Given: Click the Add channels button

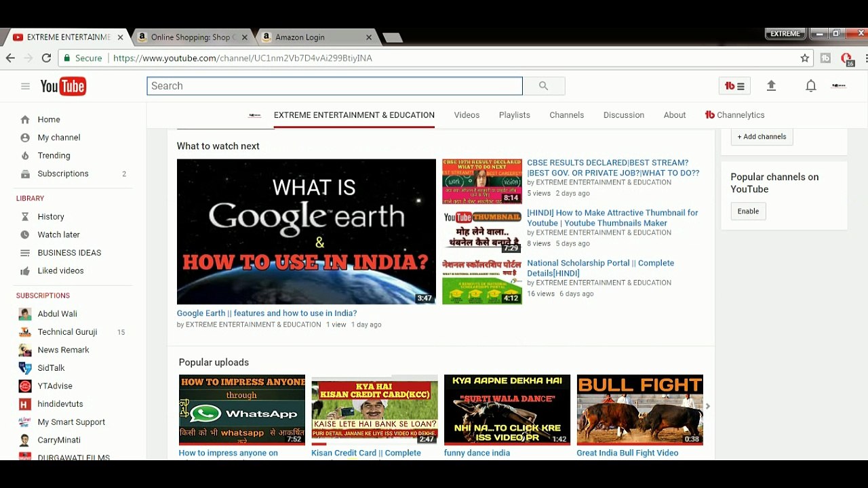Looking at the screenshot, I should tap(762, 137).
